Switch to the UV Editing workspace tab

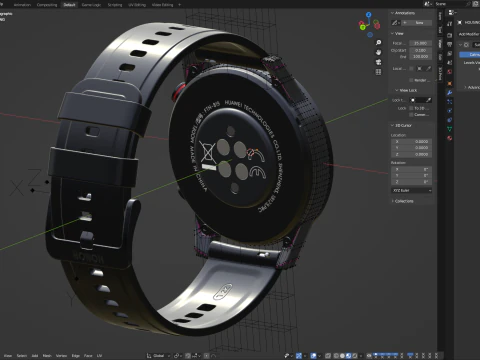pos(137,5)
